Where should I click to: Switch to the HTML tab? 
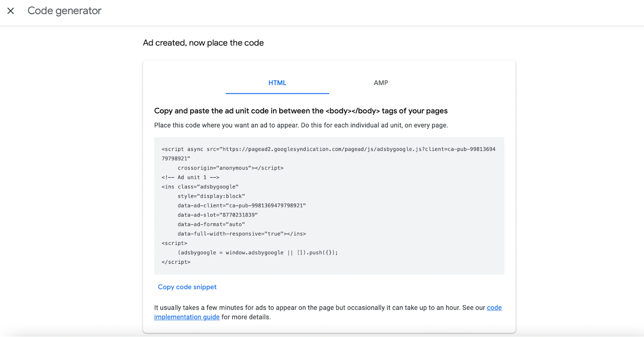[x=277, y=83]
